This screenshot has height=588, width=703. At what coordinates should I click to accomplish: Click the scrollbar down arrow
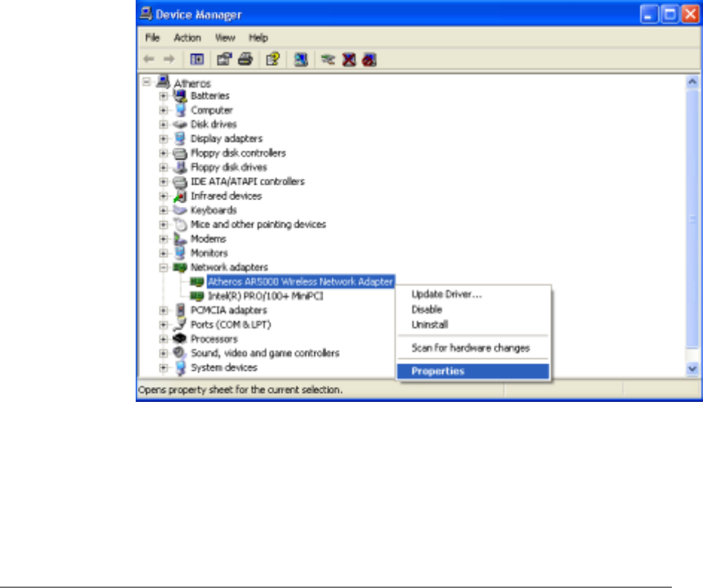coord(692,369)
